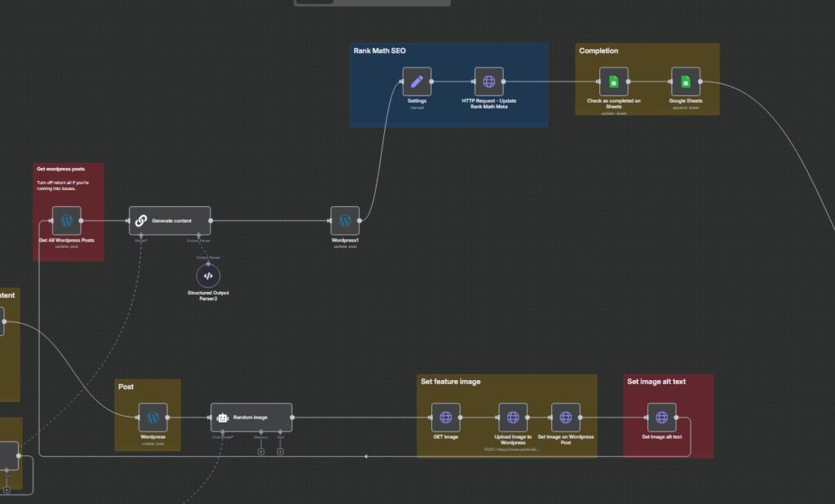Screen dimensions: 835x504
Task: Open the Structured Output Parser2 node
Action: 208,276
